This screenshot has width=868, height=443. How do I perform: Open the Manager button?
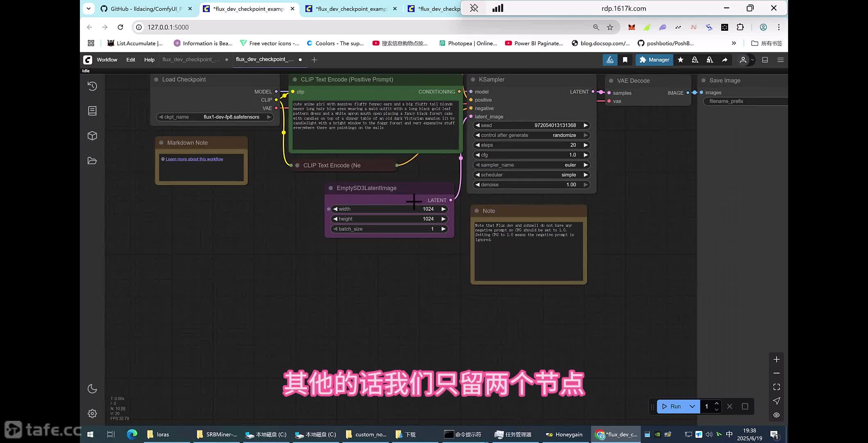tap(654, 60)
